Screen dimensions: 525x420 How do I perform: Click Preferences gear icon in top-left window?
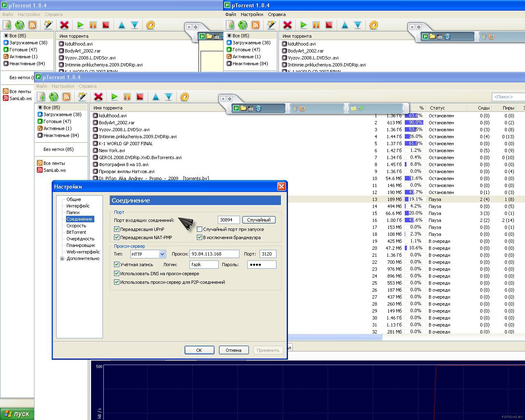151,25
